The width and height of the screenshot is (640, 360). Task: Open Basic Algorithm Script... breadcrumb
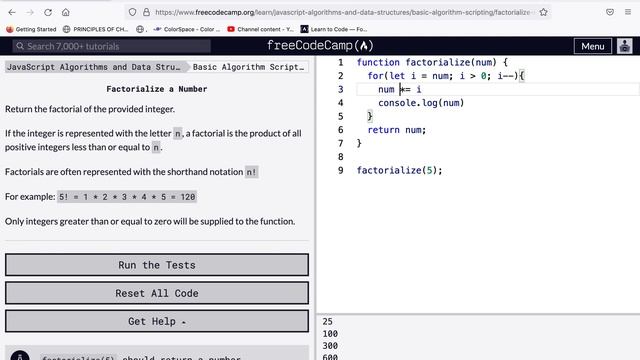point(249,67)
